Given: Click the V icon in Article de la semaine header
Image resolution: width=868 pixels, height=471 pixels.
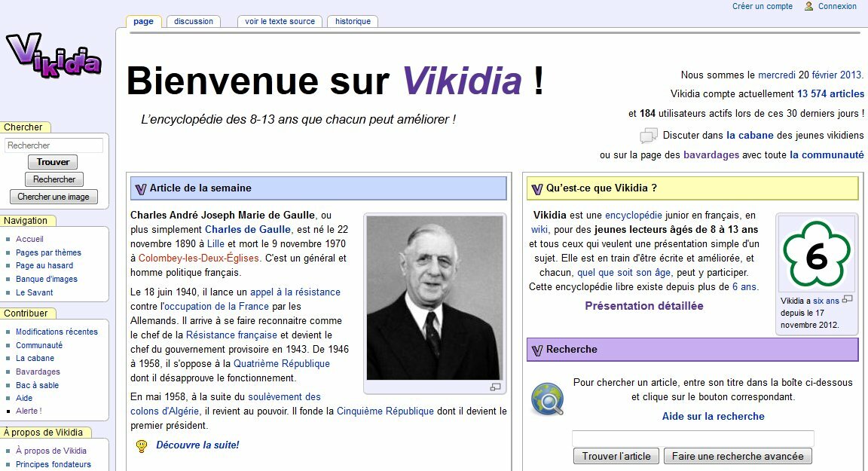Looking at the screenshot, I should (141, 188).
